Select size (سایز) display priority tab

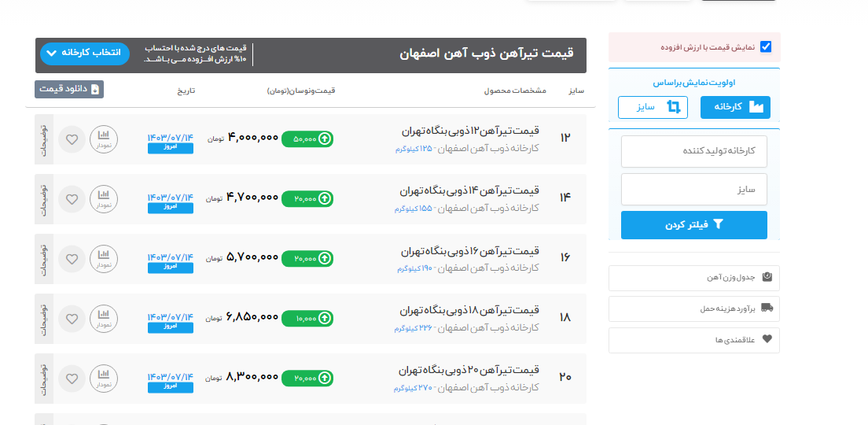(653, 107)
